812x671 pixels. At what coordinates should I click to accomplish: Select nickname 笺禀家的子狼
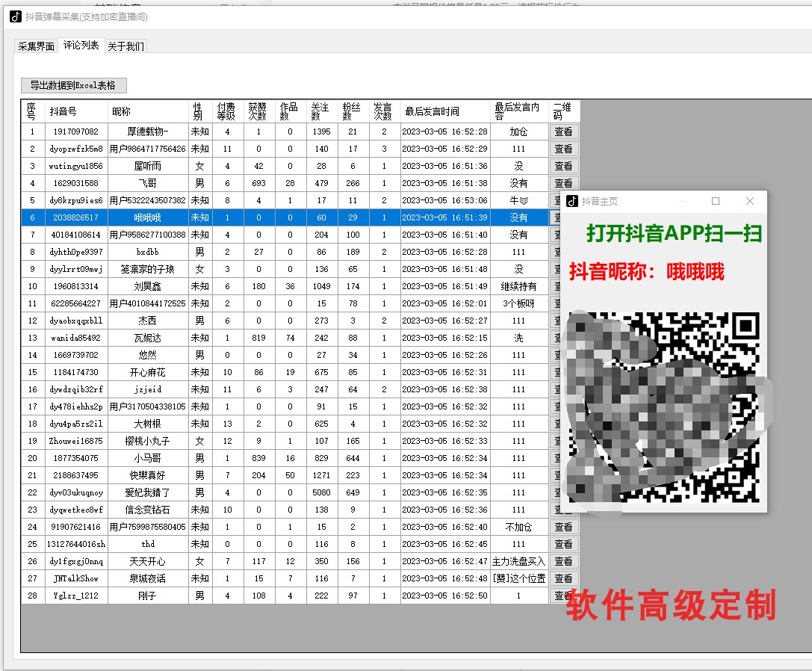point(148,269)
